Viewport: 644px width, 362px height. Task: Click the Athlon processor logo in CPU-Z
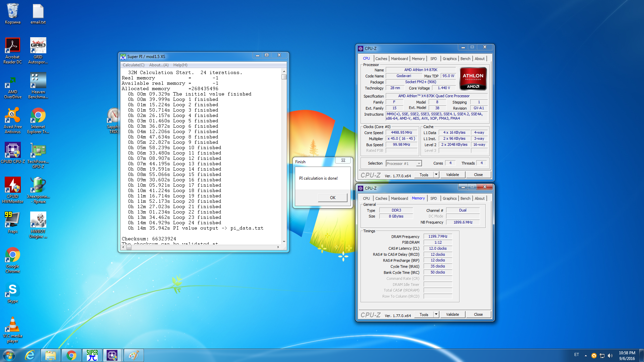coord(473,79)
